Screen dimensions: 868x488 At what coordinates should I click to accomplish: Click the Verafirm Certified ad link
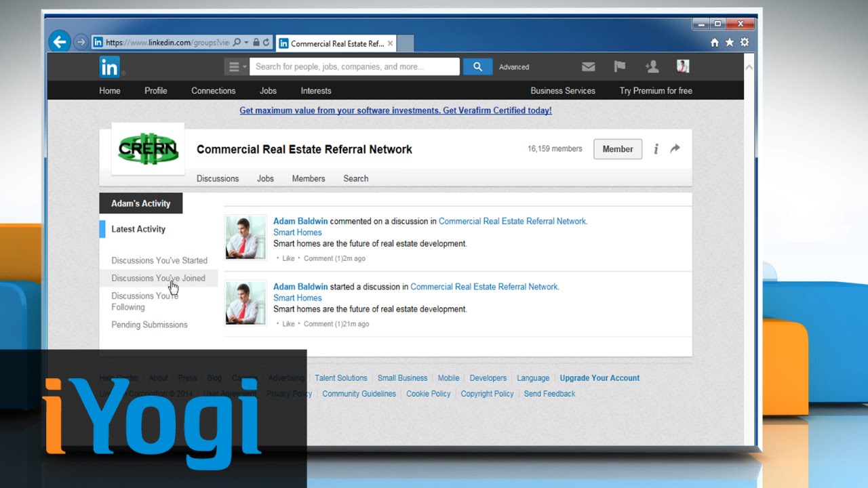395,110
